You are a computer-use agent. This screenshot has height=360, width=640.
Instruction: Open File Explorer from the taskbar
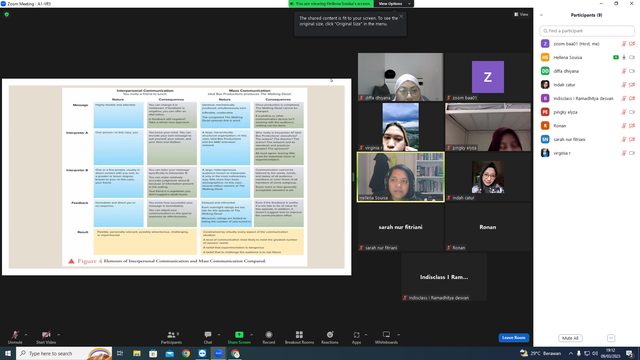tap(137, 353)
